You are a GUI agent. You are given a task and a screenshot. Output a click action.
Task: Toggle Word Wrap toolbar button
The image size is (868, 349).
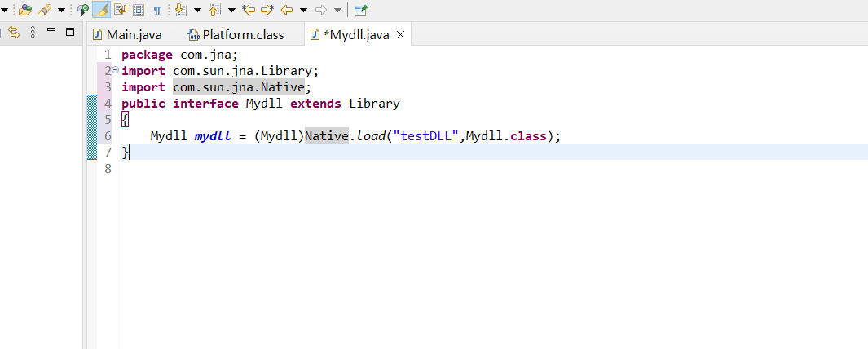(120, 10)
